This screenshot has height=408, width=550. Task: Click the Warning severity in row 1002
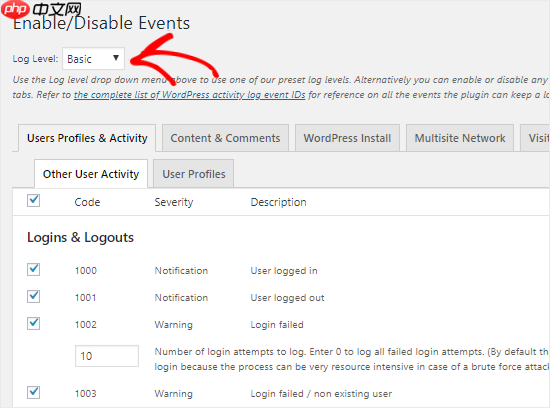(174, 325)
